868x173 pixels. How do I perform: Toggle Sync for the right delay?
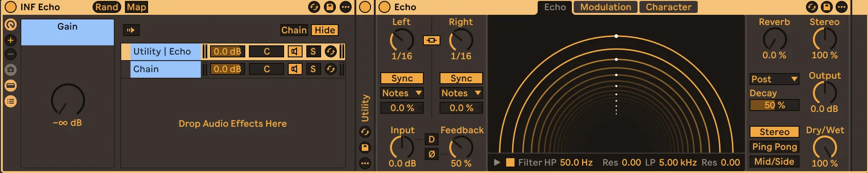[461, 78]
